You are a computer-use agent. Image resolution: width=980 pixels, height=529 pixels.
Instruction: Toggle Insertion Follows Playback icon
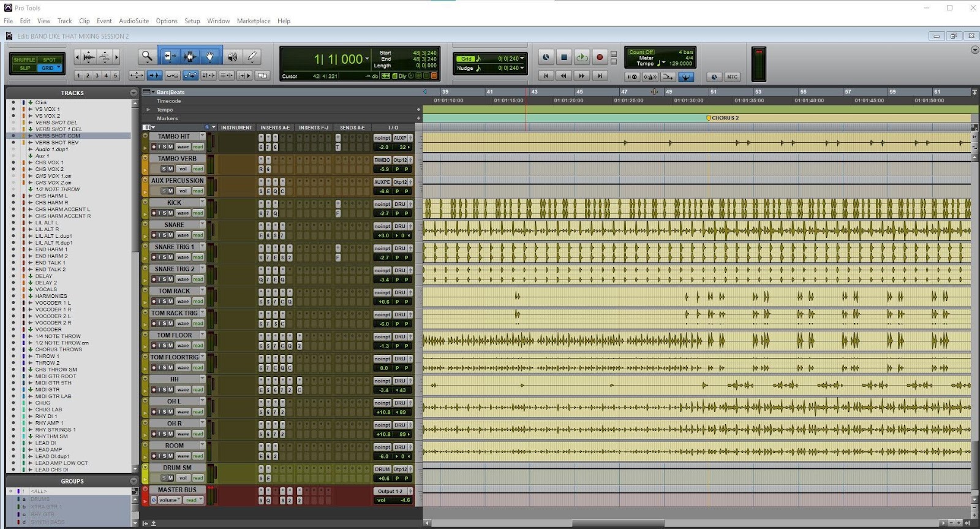pyautogui.click(x=244, y=75)
